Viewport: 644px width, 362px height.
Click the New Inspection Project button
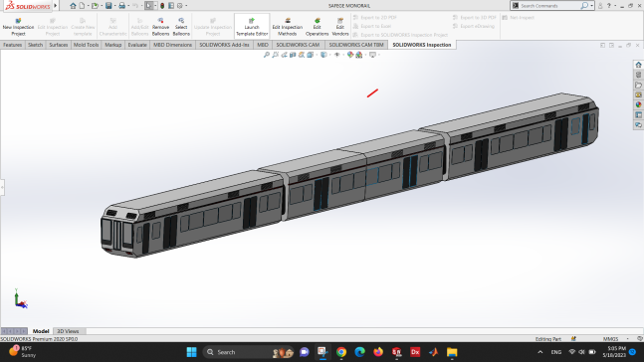18,27
